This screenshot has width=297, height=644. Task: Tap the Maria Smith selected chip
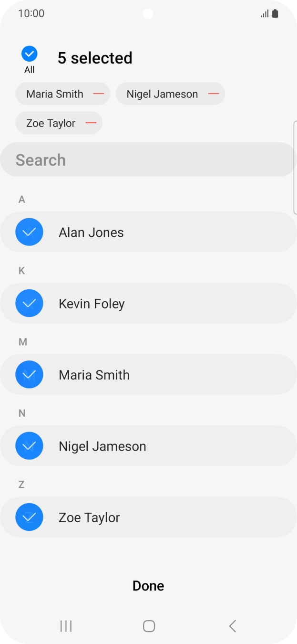54,94
